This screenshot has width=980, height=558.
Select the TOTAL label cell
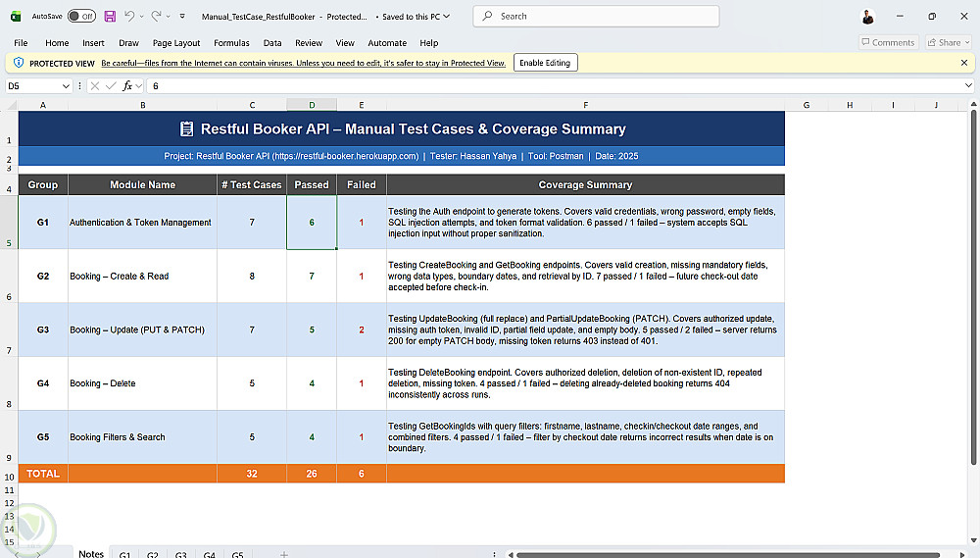pos(43,474)
